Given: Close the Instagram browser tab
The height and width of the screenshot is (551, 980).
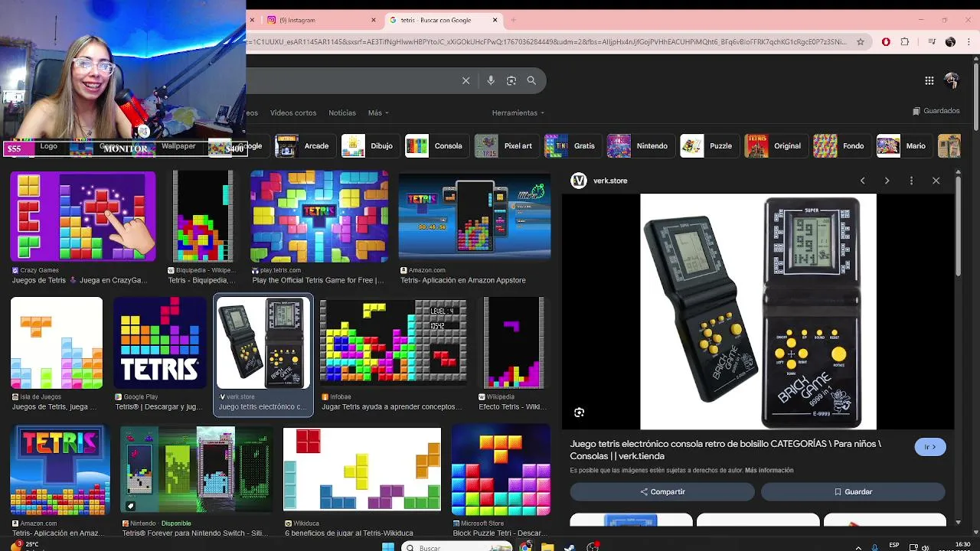Looking at the screenshot, I should [374, 20].
